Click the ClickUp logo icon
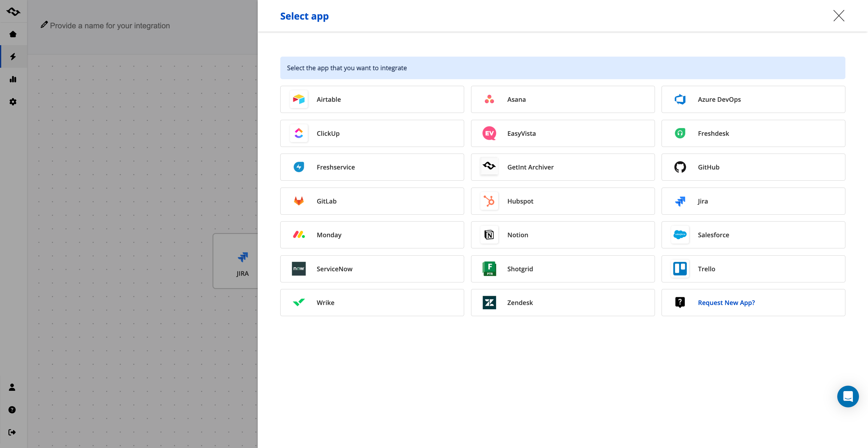868x448 pixels. (x=299, y=133)
